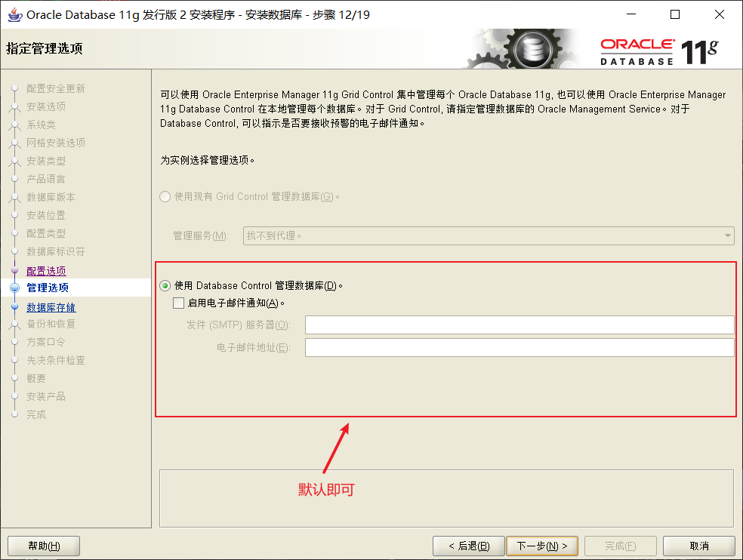
Task: Click the 数据库版本 step text
Action: 51,197
